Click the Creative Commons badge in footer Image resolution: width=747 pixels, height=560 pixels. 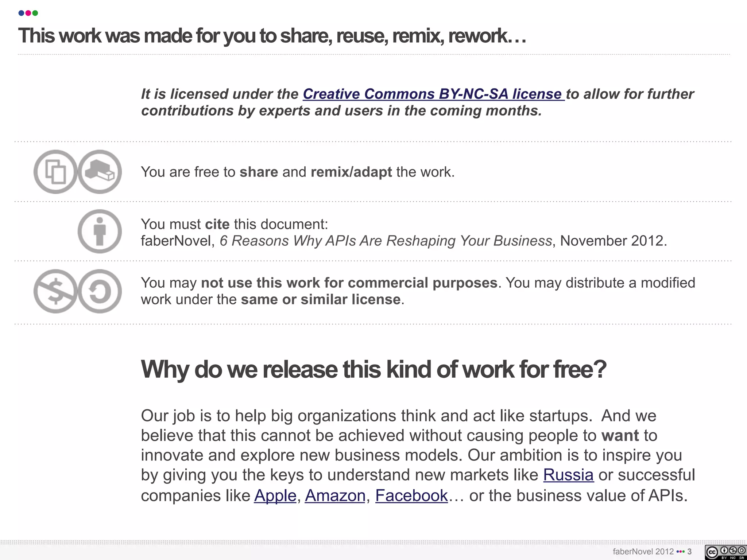point(725,552)
